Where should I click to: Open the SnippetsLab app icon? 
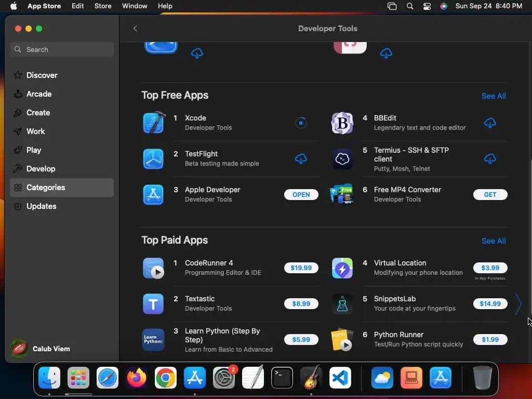(342, 303)
